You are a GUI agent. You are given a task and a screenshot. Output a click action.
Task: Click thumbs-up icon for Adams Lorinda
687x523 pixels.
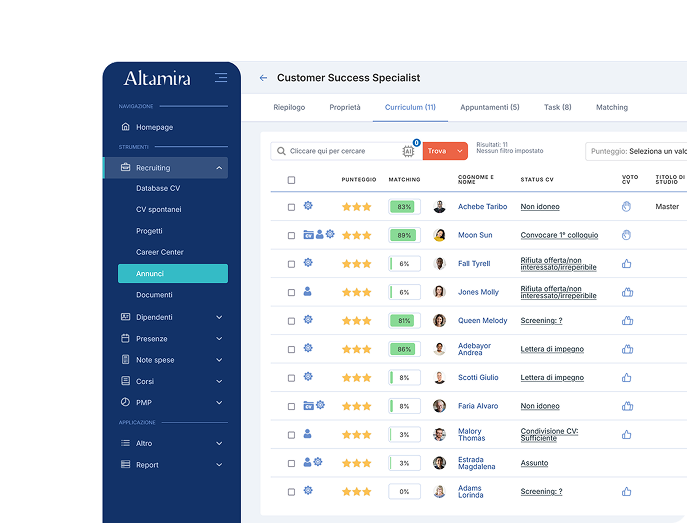[627, 491]
